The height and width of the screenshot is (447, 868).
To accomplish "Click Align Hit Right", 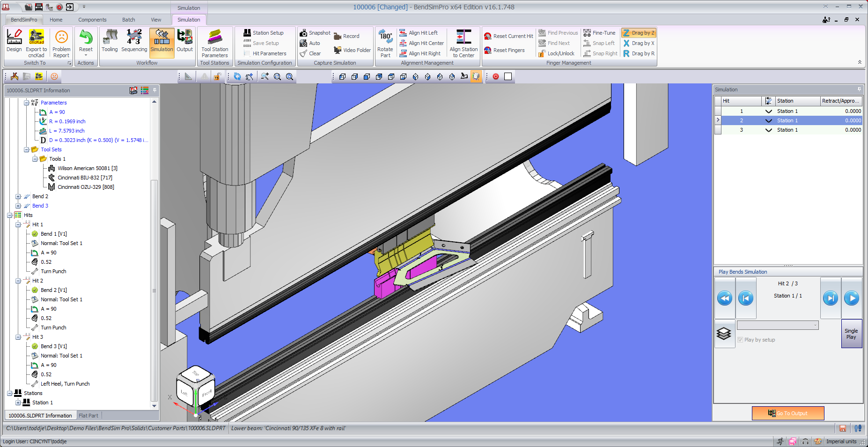I will [x=420, y=53].
